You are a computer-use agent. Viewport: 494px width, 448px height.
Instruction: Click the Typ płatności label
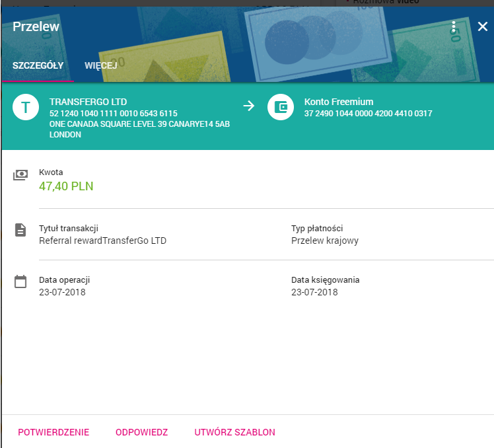(x=317, y=228)
